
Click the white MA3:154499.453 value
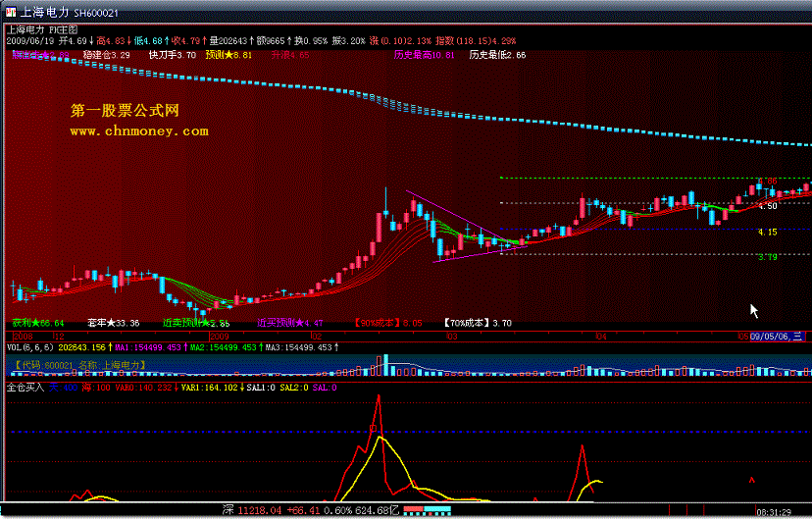tap(299, 347)
